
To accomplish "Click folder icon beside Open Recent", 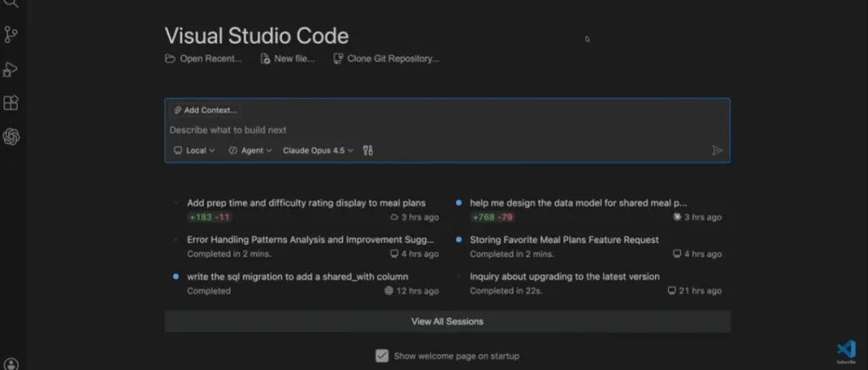I will 170,59.
